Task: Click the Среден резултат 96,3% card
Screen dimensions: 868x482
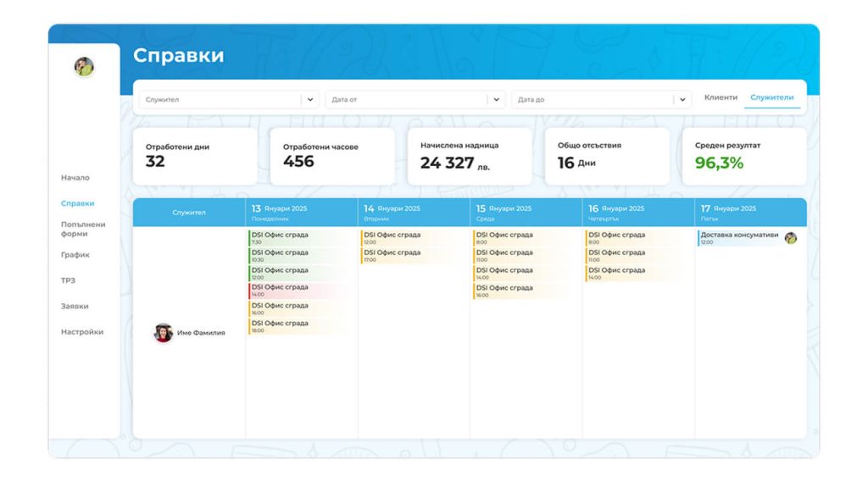Action: point(744,157)
